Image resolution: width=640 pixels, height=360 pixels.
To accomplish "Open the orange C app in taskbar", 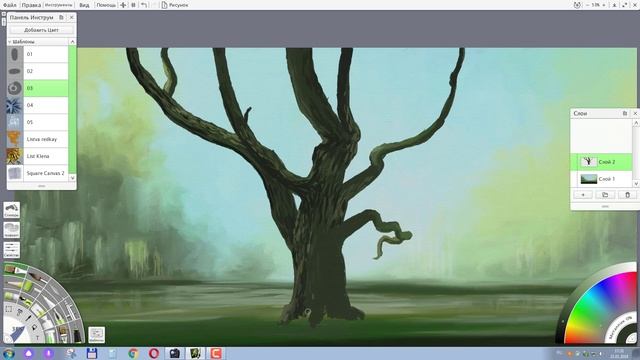I will pos(216,353).
